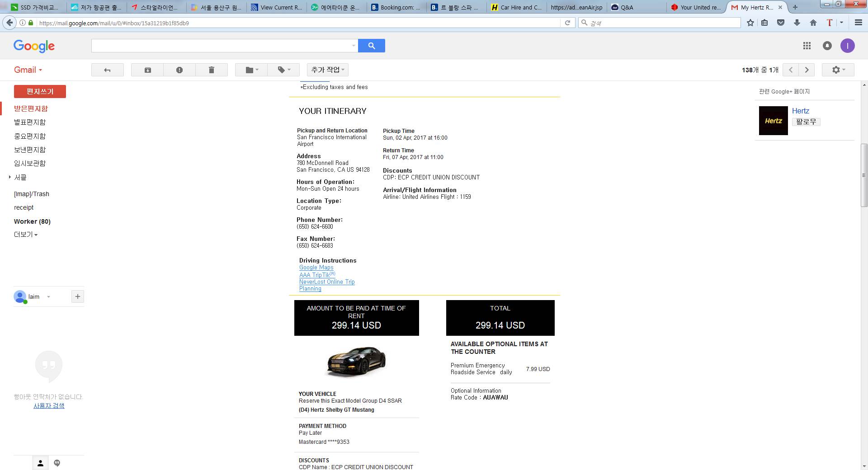Go to browser Home page icon
This screenshot has height=470, width=868.
tap(813, 23)
